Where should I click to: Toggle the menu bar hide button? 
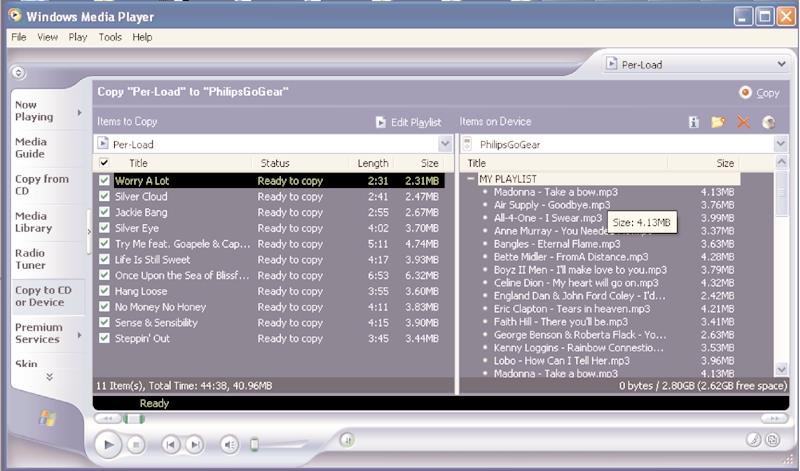click(18, 72)
